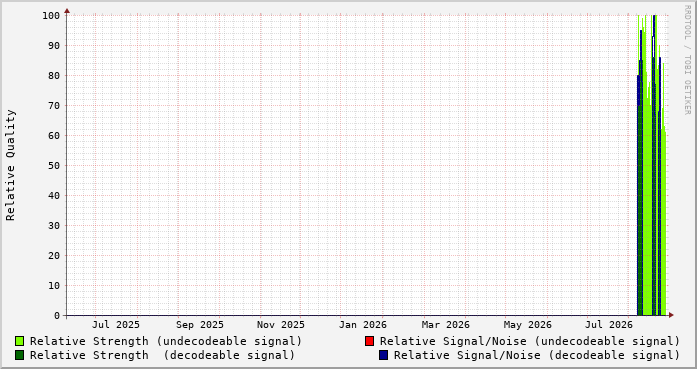
Task: Click the navy blue Signal/Noise decodeable swatch
Action: coord(384,355)
